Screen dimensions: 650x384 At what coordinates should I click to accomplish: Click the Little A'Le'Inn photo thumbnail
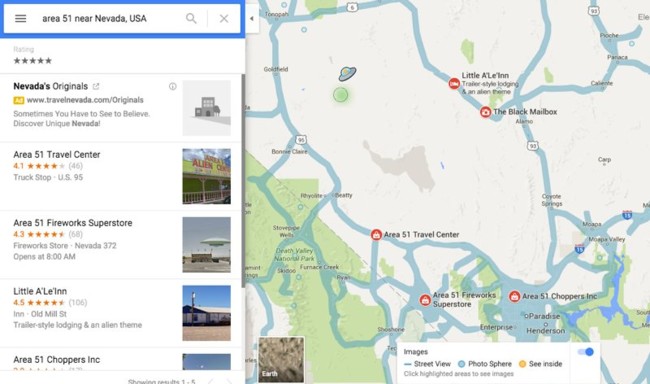click(206, 313)
